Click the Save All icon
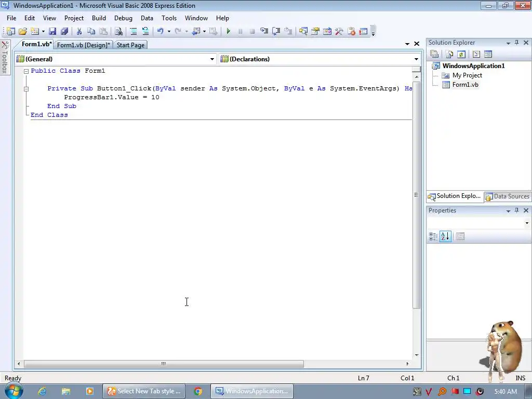Image resolution: width=532 pixels, height=399 pixels. 64,31
